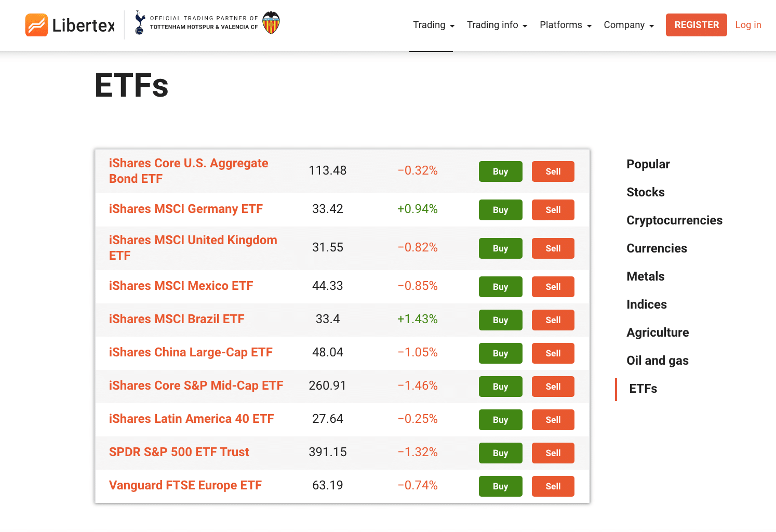Sell iShares Latin America 40 ETF
This screenshot has height=532, width=776.
point(553,420)
